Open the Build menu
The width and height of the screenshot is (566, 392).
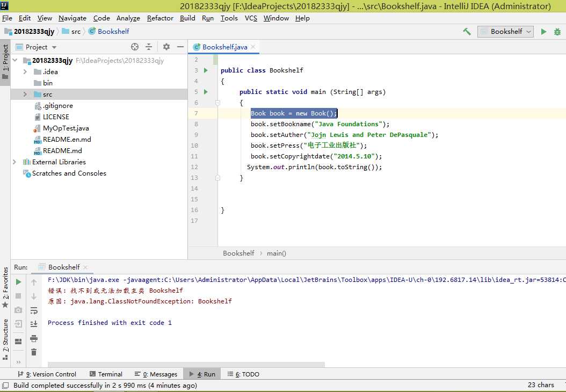[187, 18]
